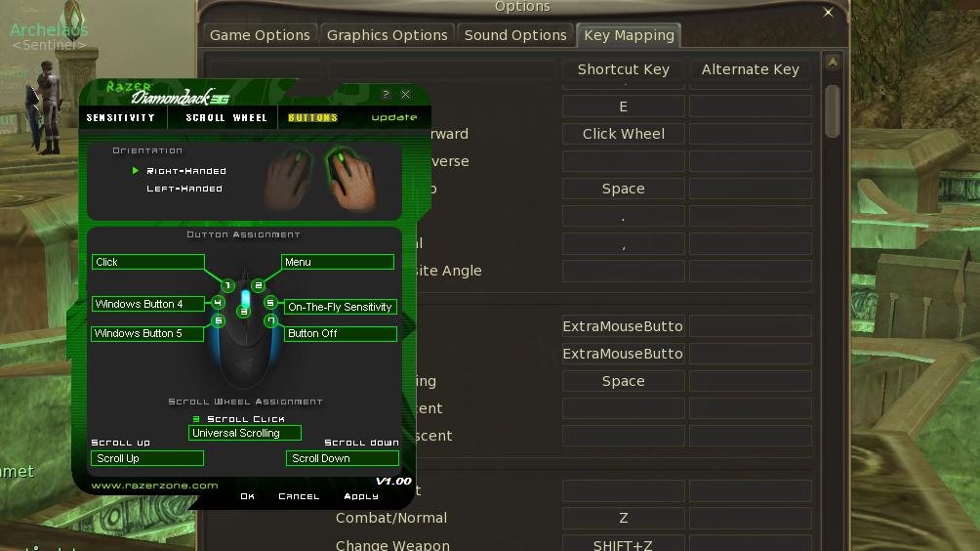Click the Razer update link
The height and width of the screenshot is (551, 980).
tap(393, 117)
